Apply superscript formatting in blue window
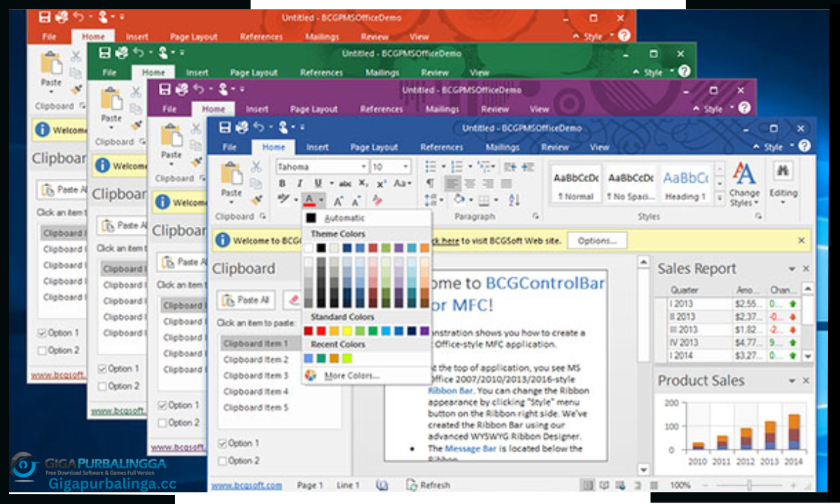The height and width of the screenshot is (504, 840). point(381,183)
